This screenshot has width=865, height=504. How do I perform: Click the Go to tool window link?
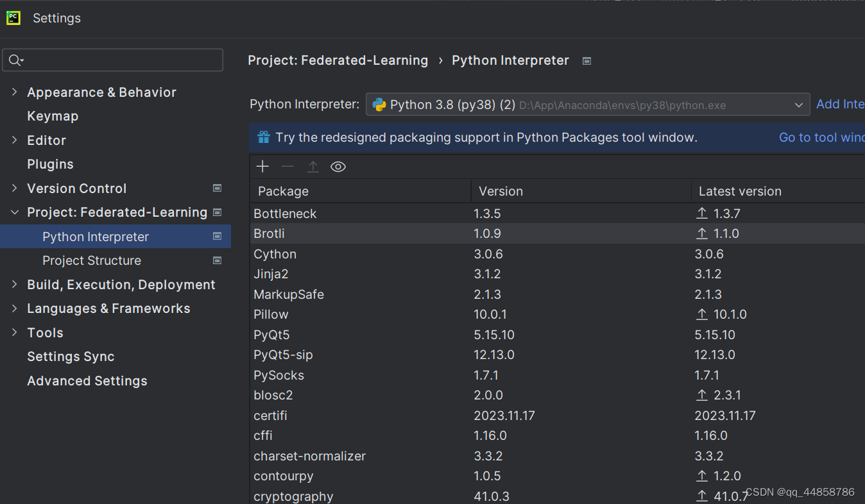click(x=821, y=137)
